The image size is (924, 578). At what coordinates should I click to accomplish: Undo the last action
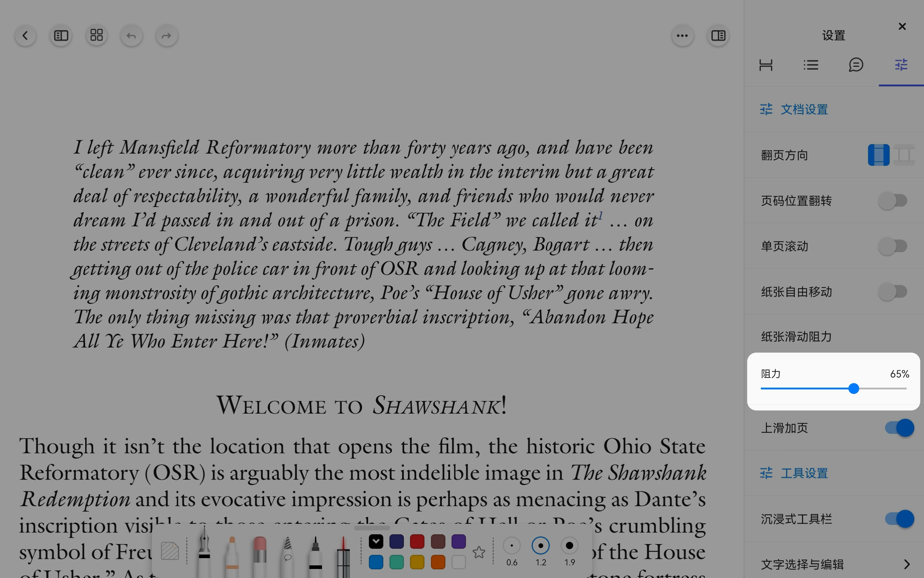[x=131, y=35]
